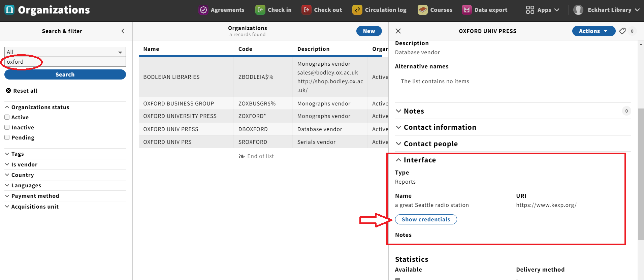Open the Organizations app home icon
Viewport: 644px width, 280px height.
tap(9, 10)
